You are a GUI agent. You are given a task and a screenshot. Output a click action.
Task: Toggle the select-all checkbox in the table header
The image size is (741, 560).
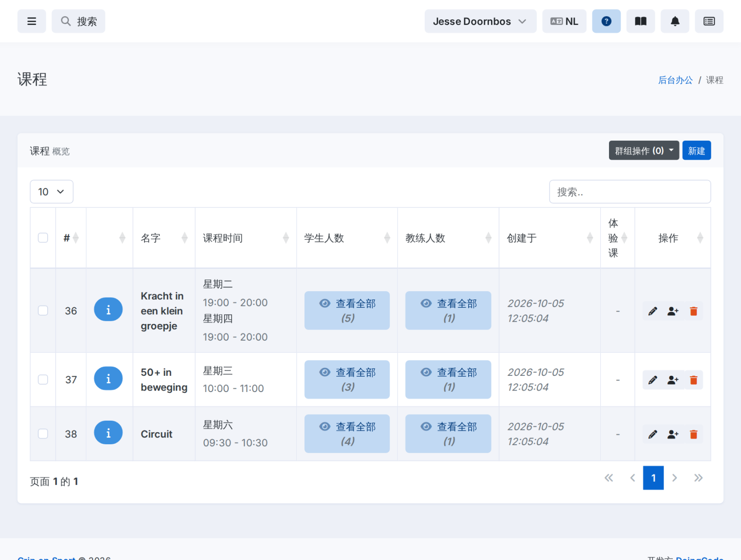[x=43, y=238]
